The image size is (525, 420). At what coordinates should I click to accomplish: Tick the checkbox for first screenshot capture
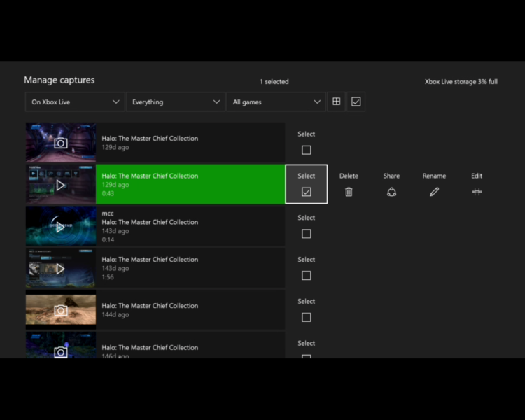306,150
